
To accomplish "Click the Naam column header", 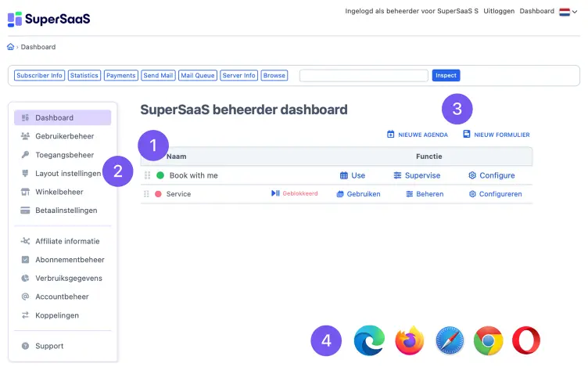I will 176,156.
